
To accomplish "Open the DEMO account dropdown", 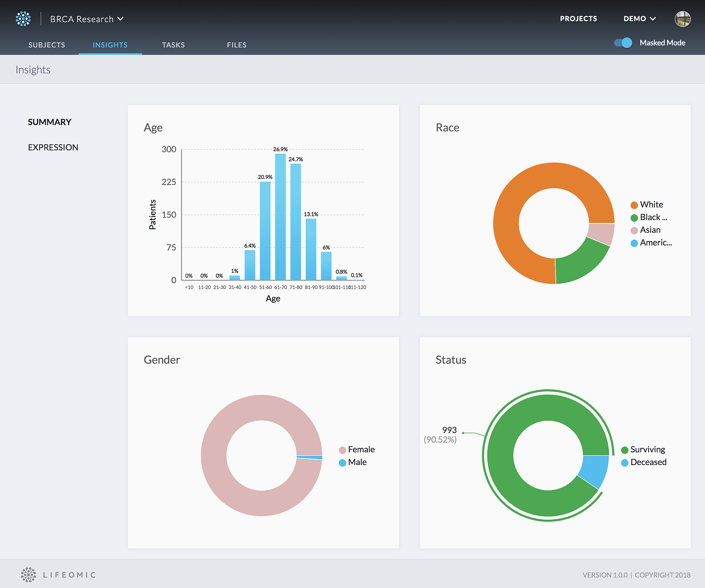I will pyautogui.click(x=640, y=19).
